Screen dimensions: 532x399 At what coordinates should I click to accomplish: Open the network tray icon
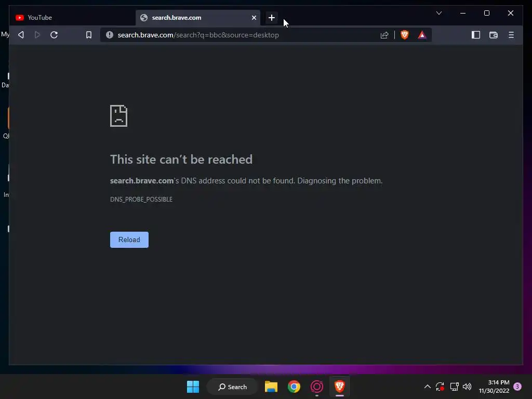[x=454, y=387]
